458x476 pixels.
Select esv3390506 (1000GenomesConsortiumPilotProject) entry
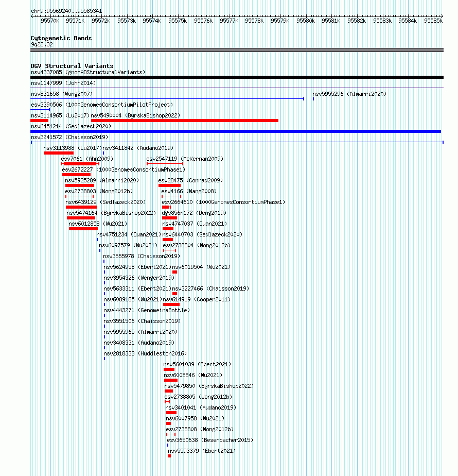102,105
